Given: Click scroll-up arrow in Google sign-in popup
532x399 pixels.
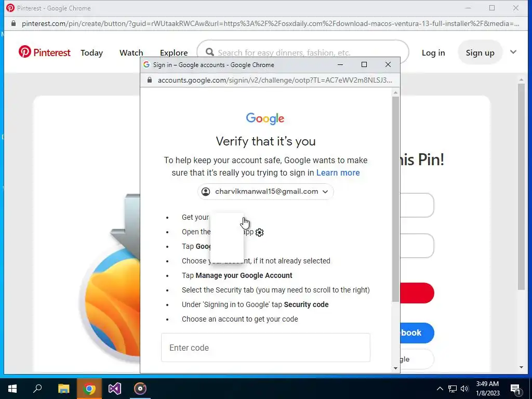Looking at the screenshot, I should pos(395,92).
